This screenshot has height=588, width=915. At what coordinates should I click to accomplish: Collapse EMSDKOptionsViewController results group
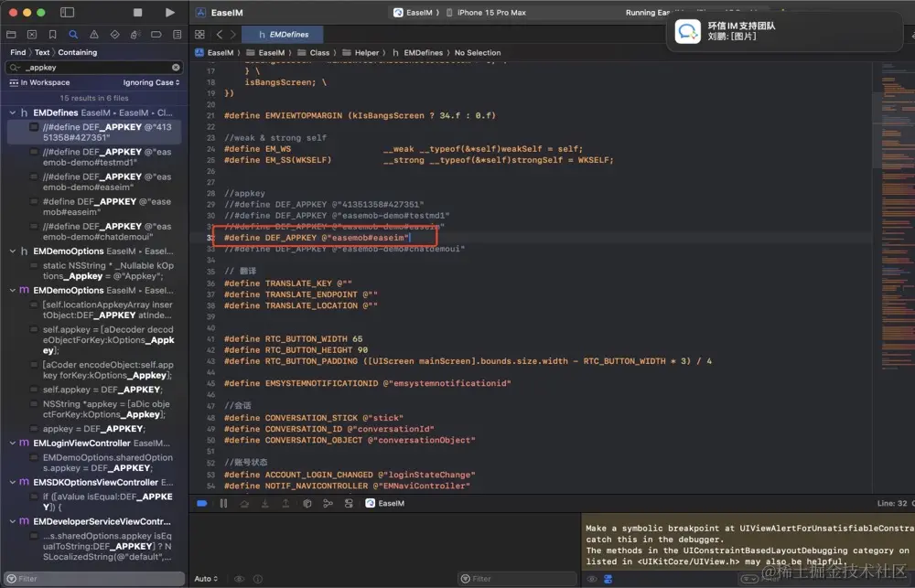point(12,483)
